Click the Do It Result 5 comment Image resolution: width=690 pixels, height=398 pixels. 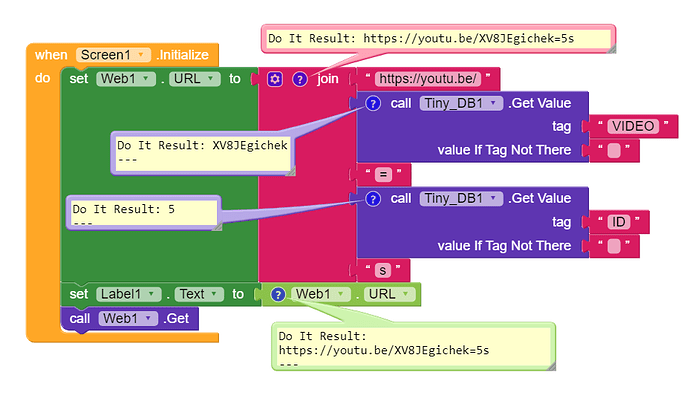coord(143,213)
